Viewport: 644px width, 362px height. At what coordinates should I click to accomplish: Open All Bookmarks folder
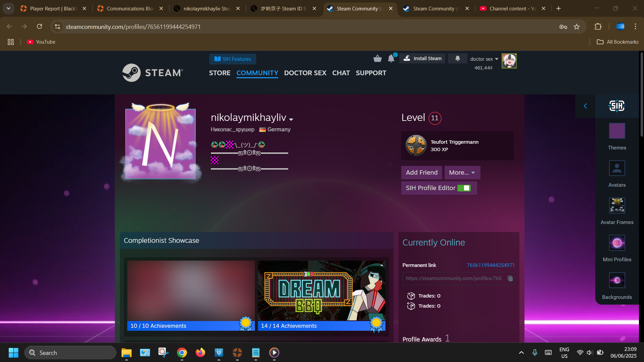click(617, 42)
